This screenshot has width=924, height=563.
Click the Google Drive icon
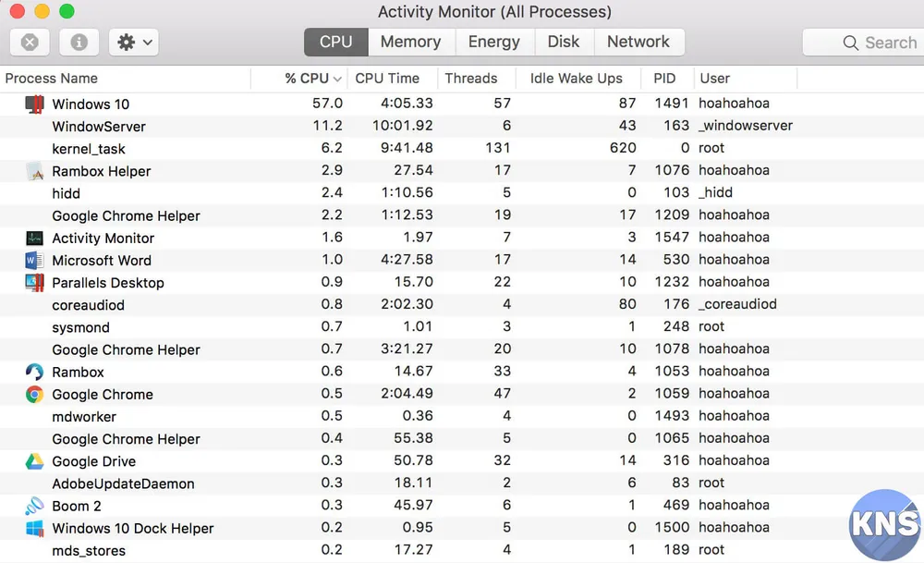[35, 461]
